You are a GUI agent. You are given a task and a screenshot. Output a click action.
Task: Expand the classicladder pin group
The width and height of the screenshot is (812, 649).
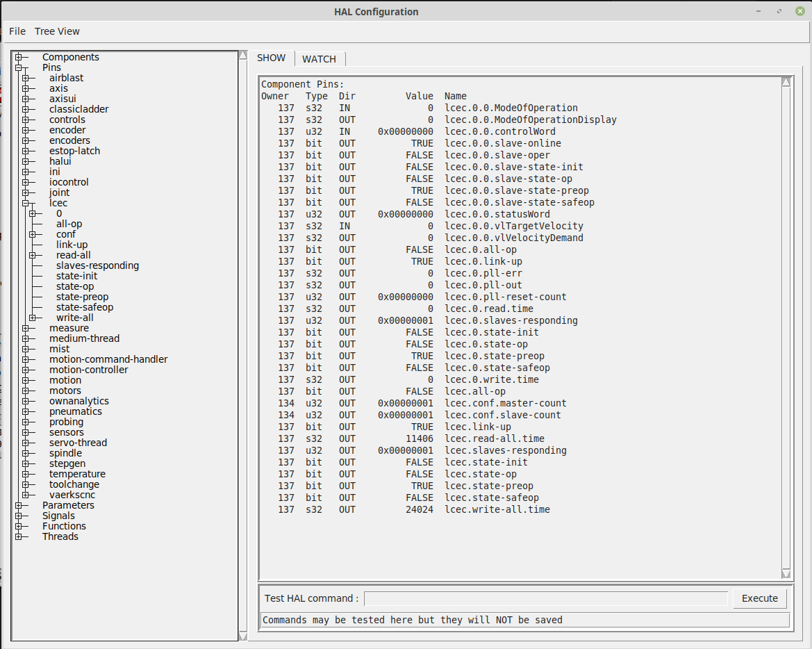pyautogui.click(x=26, y=109)
